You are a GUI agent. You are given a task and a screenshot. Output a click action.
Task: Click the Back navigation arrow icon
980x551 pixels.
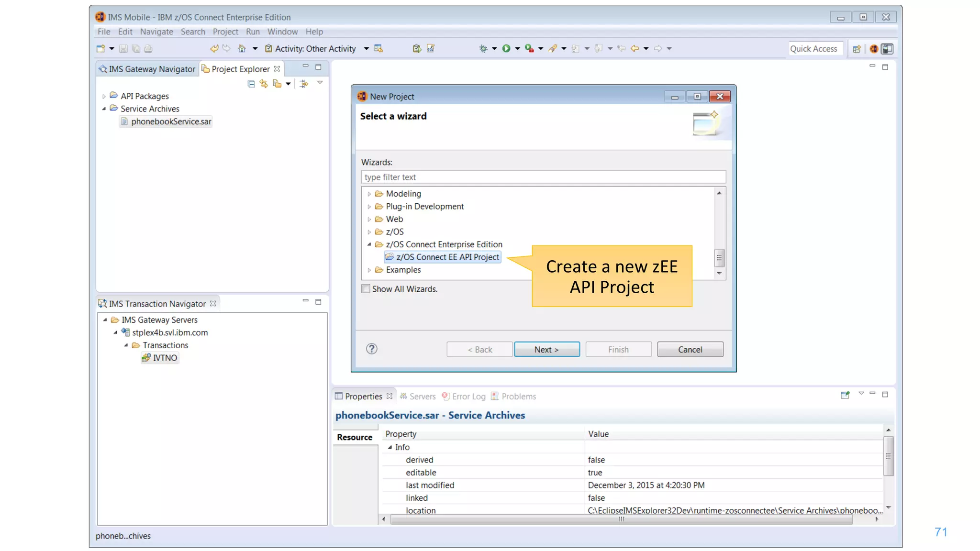pos(635,48)
